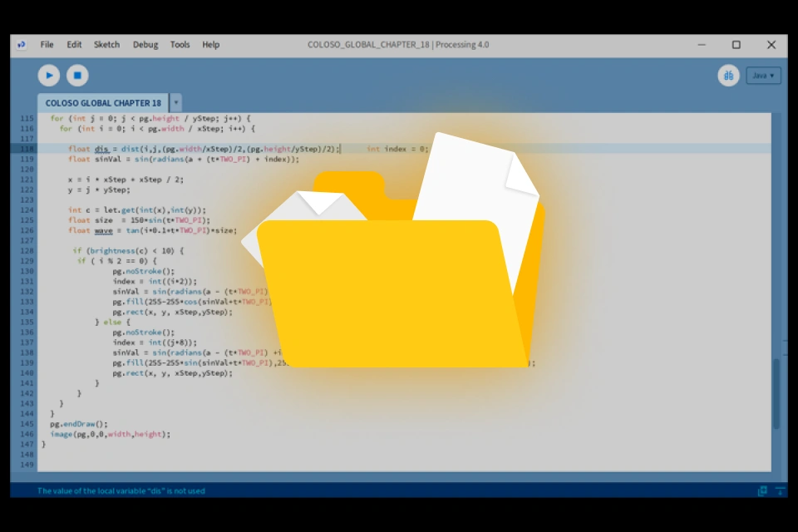798x532 pixels.
Task: Click the yellow folder overlay graphic
Action: pos(393,249)
